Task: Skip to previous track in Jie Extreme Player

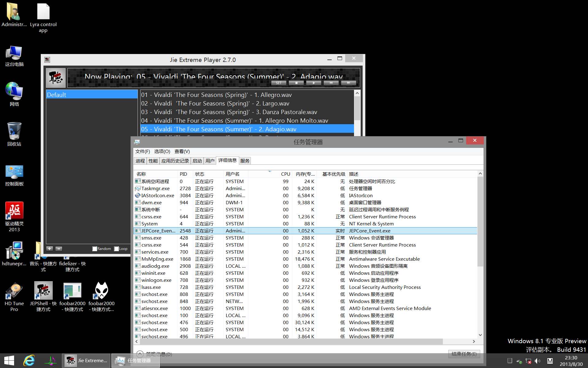Action: coord(331,83)
